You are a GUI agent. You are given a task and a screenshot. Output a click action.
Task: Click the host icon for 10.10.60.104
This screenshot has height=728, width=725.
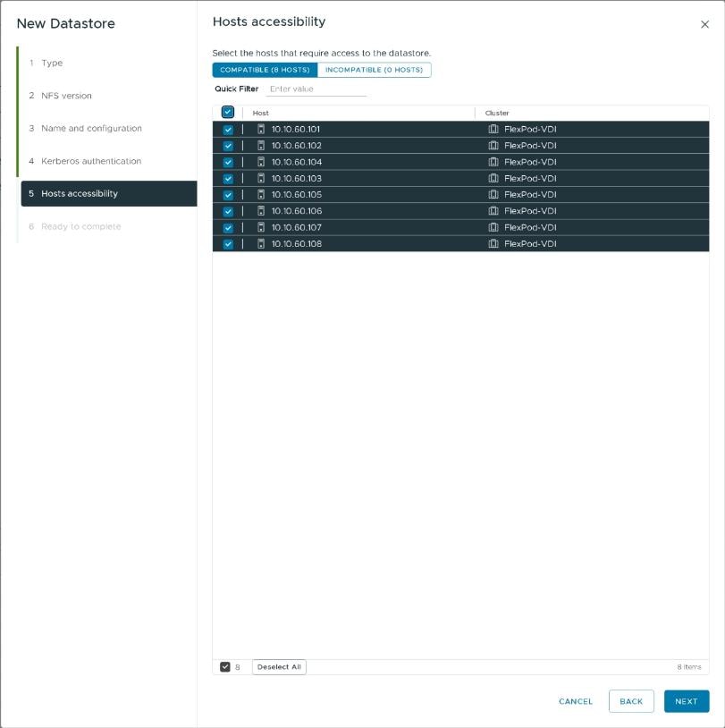pos(261,162)
